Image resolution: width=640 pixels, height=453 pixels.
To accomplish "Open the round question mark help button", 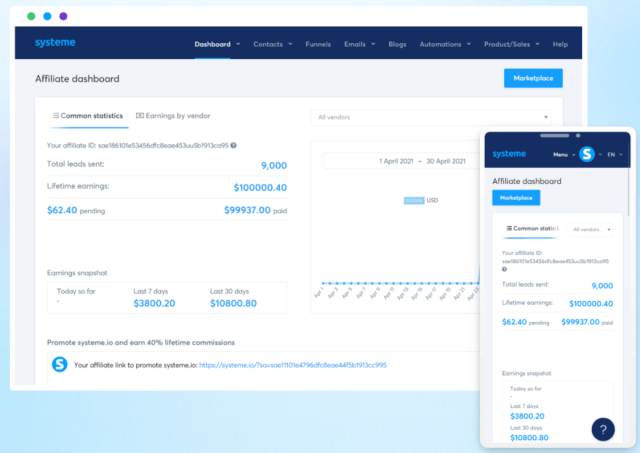I will pos(603,429).
